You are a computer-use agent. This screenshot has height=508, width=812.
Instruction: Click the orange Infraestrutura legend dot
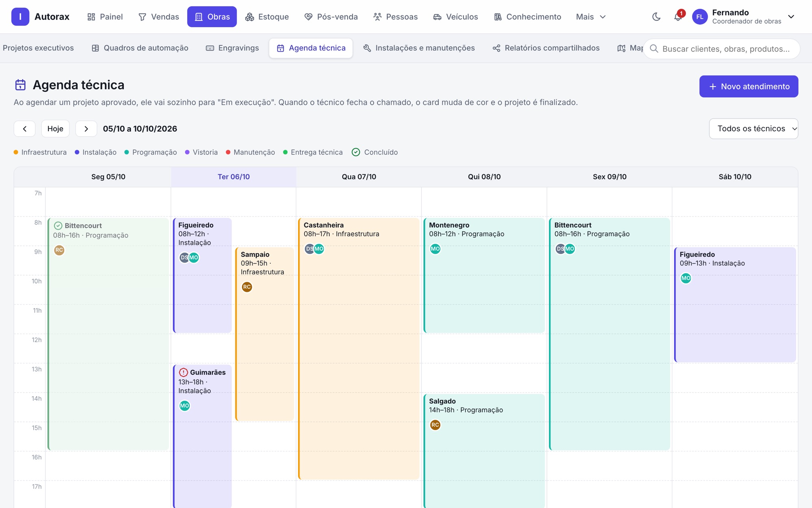16,152
